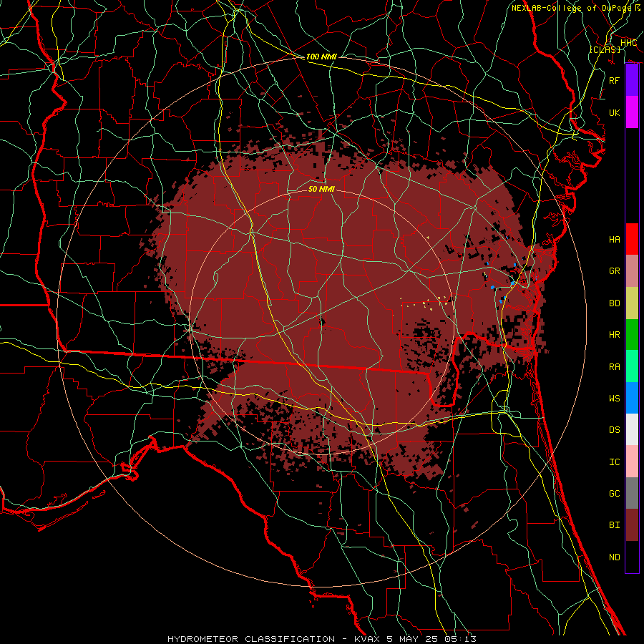644x644 pixels.
Task: Click the ND black legend swatch
Action: [632, 557]
